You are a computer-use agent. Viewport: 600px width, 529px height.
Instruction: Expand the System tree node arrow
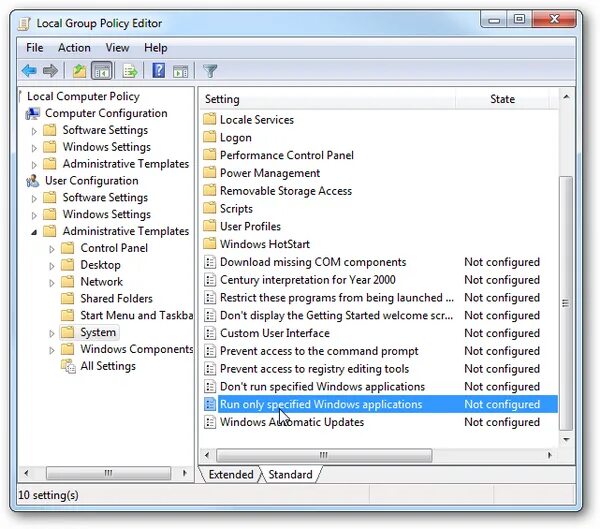click(52, 333)
